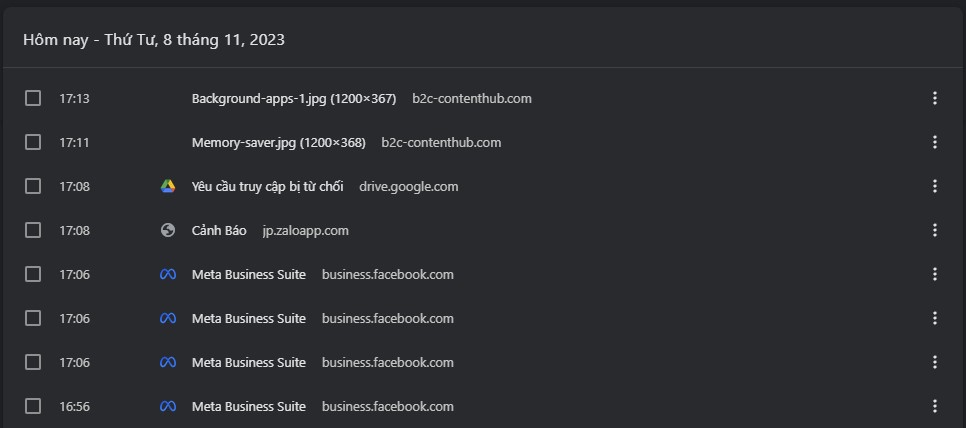Open Meta Business Suite link at 16:56
Screen dimensions: 966x428
click(248, 406)
